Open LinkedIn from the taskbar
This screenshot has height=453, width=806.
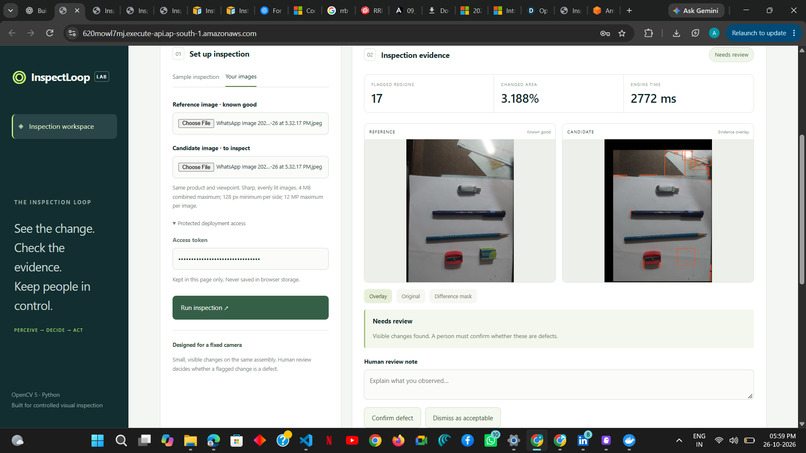click(583, 441)
